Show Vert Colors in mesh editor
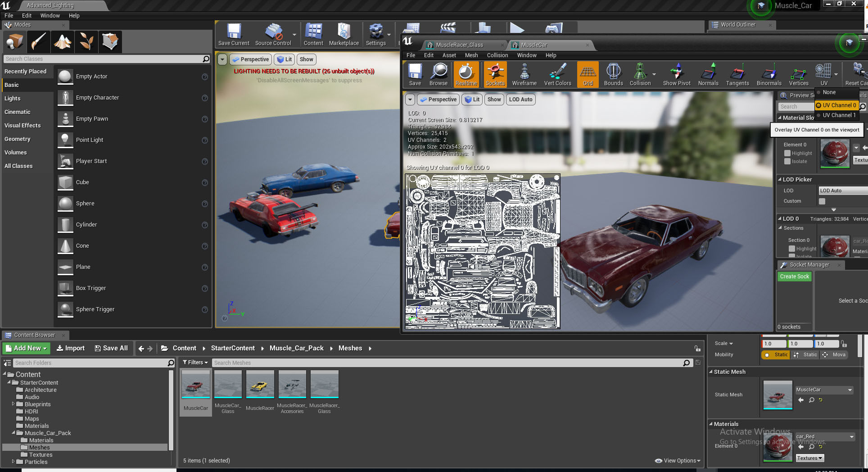This screenshot has width=868, height=472. click(x=557, y=75)
